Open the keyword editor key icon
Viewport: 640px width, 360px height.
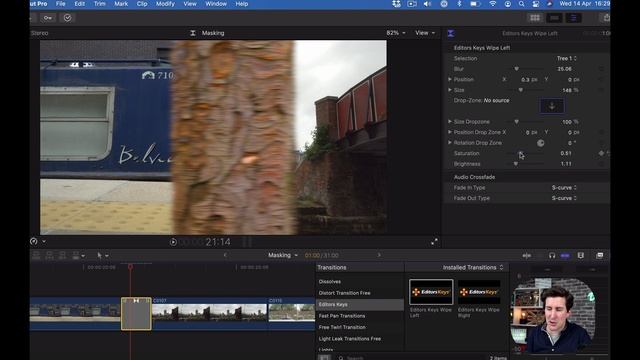[x=48, y=18]
